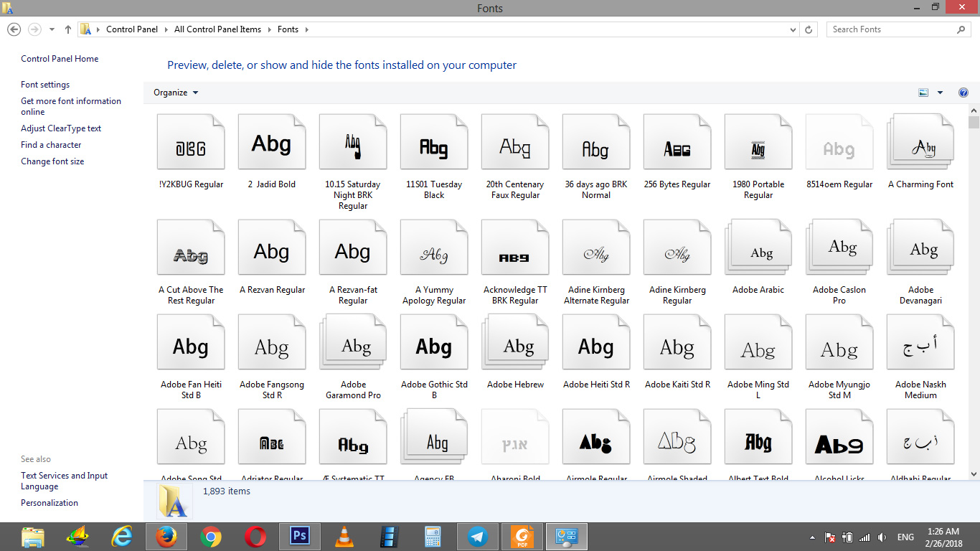980x551 pixels.
Task: Launch VLC media player from taskbar
Action: point(344,537)
